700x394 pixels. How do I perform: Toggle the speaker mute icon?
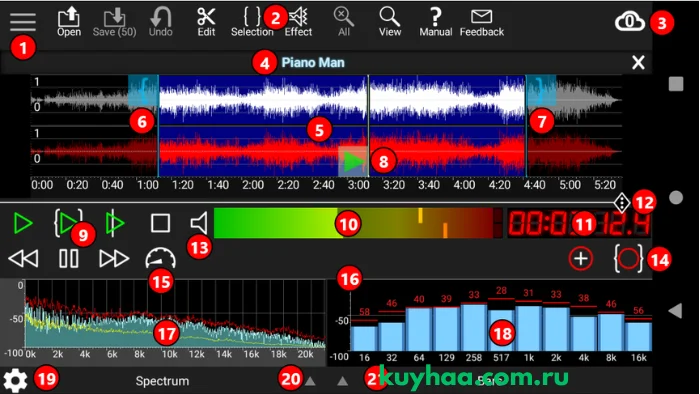(x=199, y=223)
